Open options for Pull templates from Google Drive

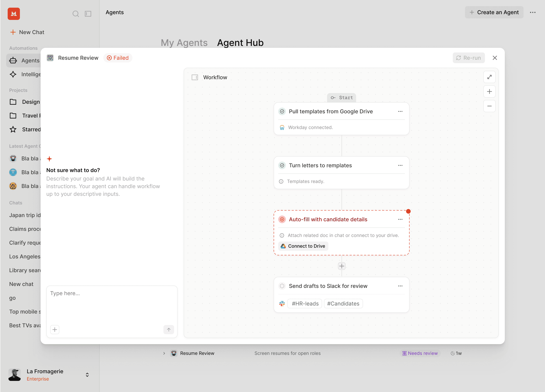(400, 111)
